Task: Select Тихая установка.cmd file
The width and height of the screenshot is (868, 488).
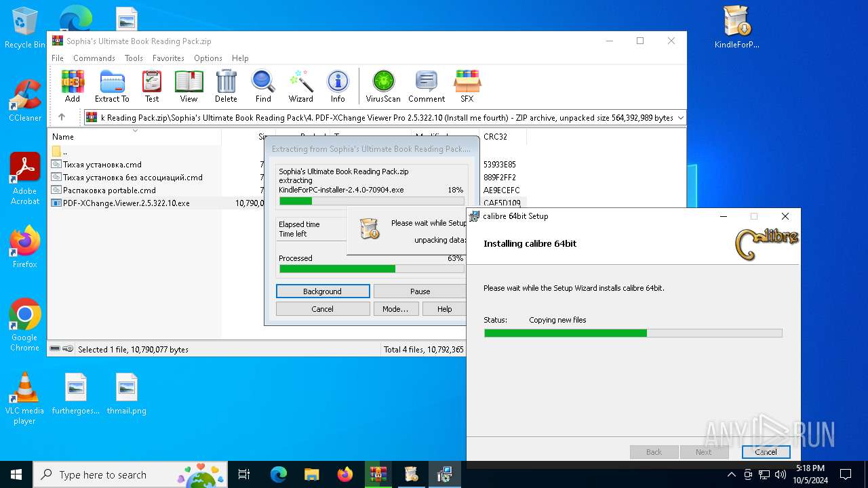Action: 102,165
